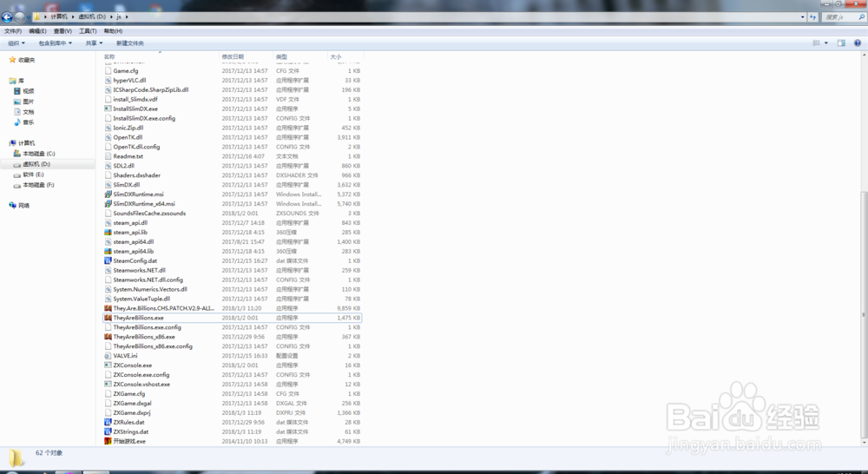Open the address bar history dropdown arrow
Viewport: 868px width, 474px height.
(x=803, y=17)
